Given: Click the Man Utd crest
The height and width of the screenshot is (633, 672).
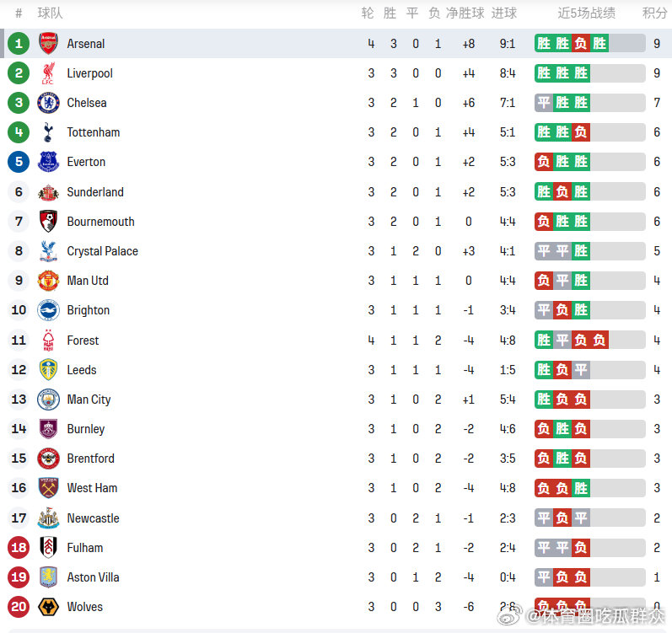Looking at the screenshot, I should pos(48,281).
